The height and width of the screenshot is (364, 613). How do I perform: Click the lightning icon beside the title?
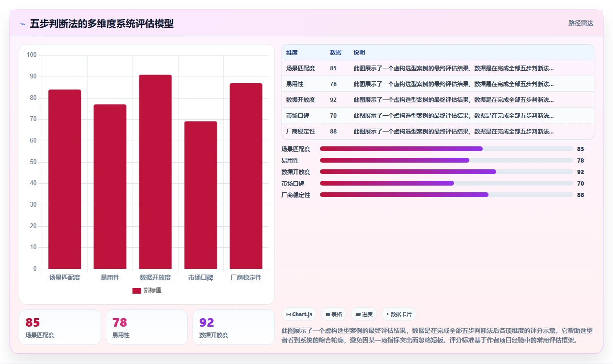23,23
